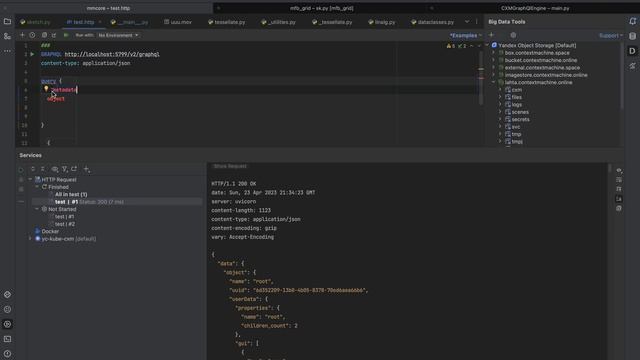Select imagestore.contextmachine.online bucket row
This screenshot has height=360, width=640.
pos(543,75)
